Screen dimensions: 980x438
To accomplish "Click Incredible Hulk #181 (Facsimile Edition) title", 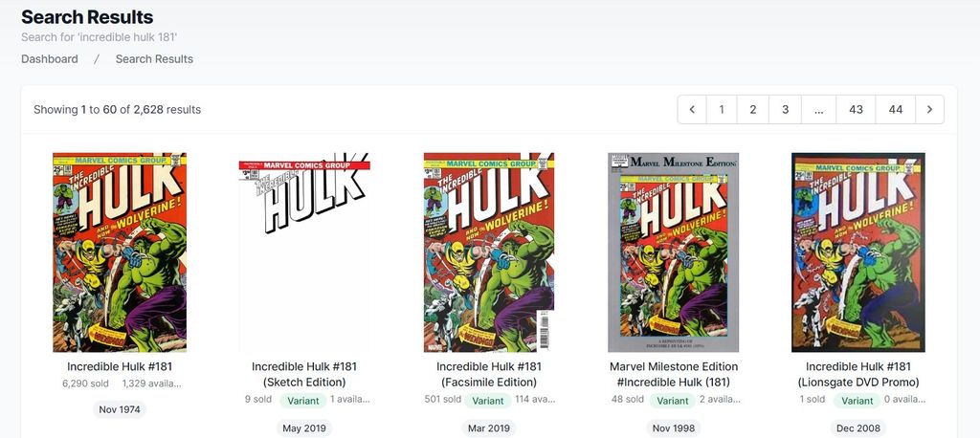I will (x=489, y=374).
